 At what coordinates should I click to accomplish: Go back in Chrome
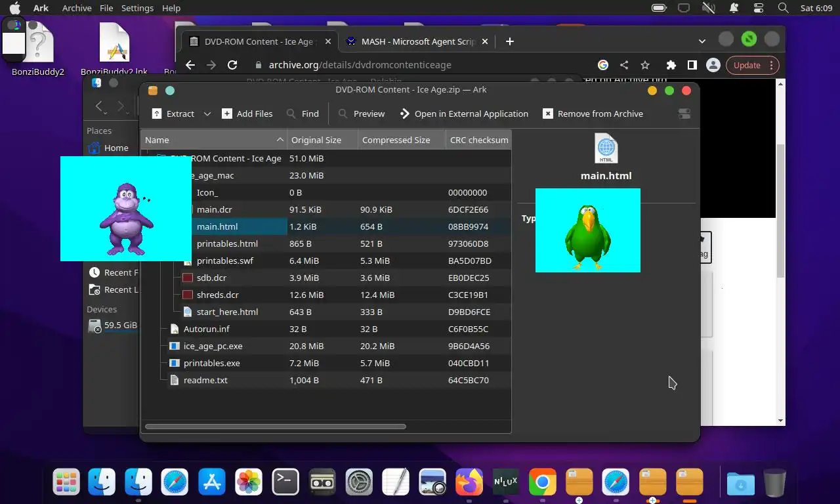(x=190, y=65)
